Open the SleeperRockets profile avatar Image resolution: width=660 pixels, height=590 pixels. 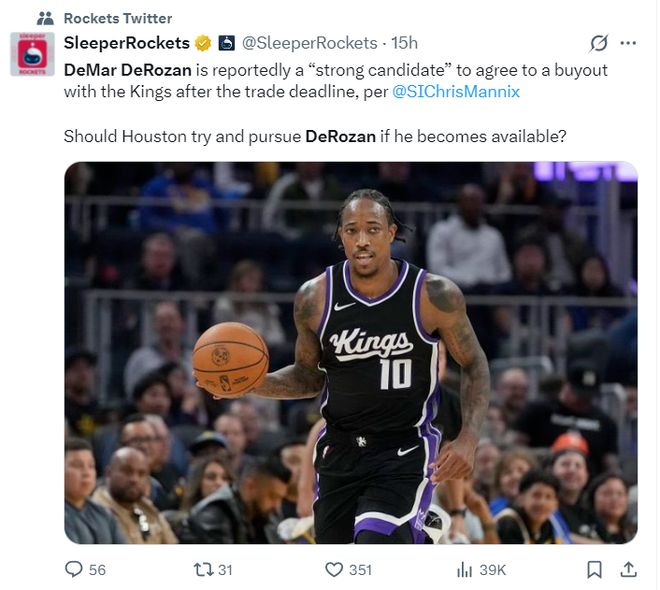point(32,54)
